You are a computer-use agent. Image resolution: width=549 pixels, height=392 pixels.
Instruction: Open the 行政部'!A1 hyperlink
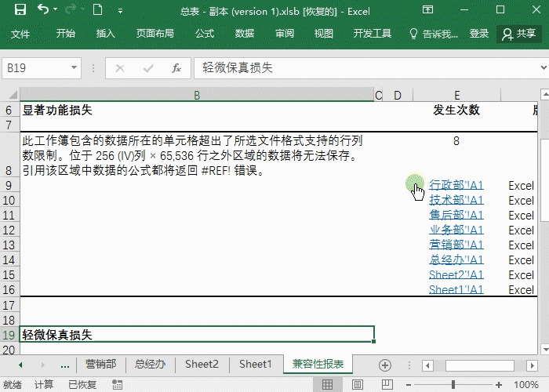click(x=456, y=185)
